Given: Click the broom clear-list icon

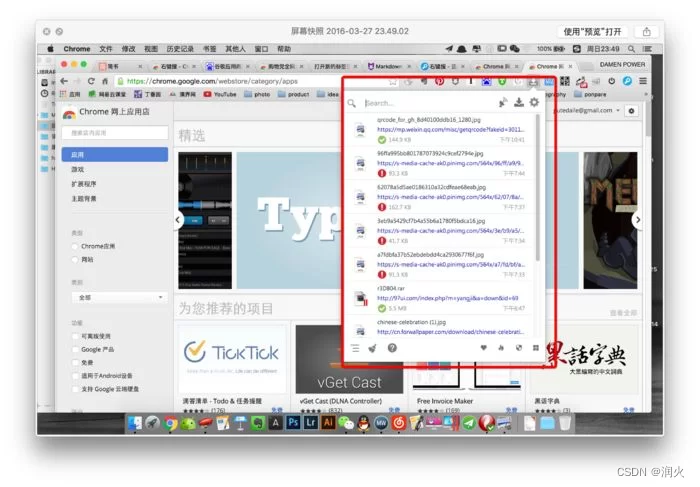Looking at the screenshot, I should click(x=373, y=348).
